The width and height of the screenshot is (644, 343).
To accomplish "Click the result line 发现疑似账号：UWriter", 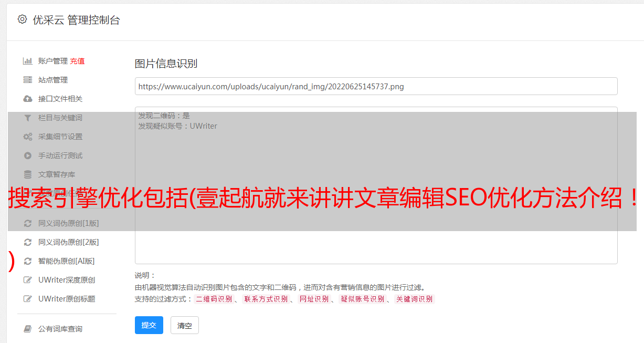I will click(x=178, y=126).
